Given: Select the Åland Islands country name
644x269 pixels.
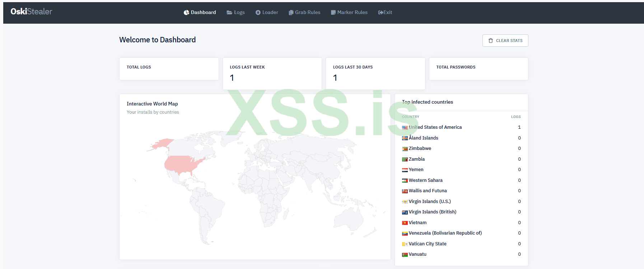Looking at the screenshot, I should pos(424,138).
